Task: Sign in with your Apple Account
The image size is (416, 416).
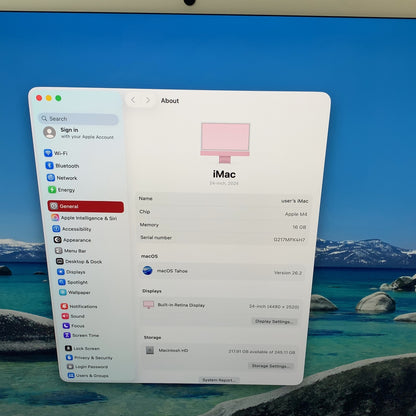Action: [x=79, y=133]
